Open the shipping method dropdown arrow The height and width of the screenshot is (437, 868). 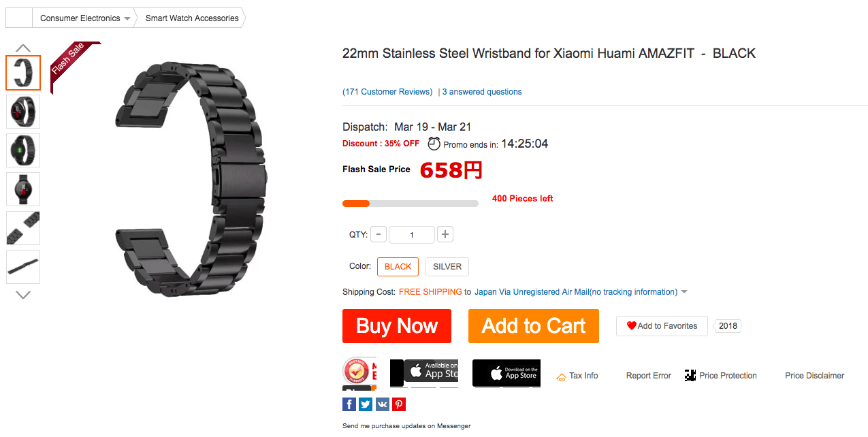pyautogui.click(x=684, y=292)
